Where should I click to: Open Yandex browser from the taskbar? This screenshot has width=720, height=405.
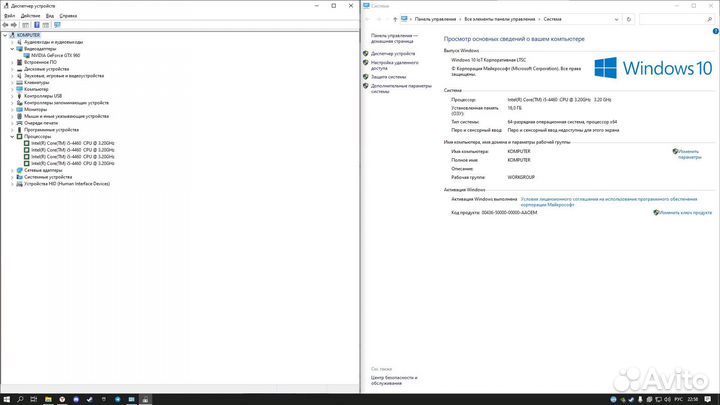tap(62, 399)
